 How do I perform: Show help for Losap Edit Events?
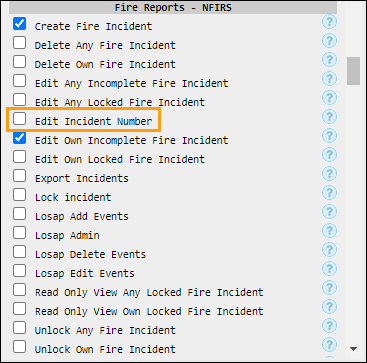pyautogui.click(x=329, y=269)
